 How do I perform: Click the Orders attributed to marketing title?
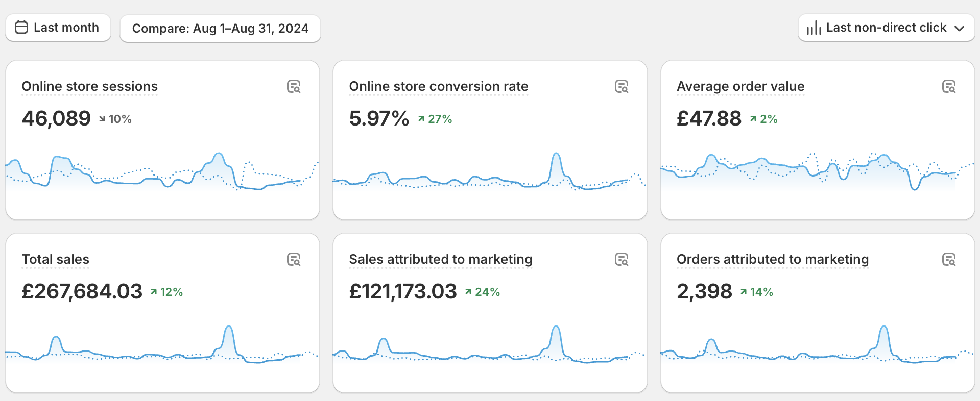pyautogui.click(x=772, y=259)
